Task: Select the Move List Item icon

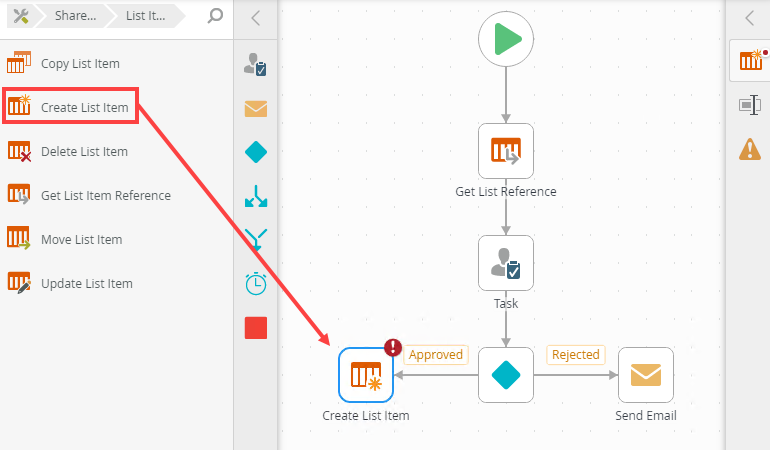Action: coord(19,238)
